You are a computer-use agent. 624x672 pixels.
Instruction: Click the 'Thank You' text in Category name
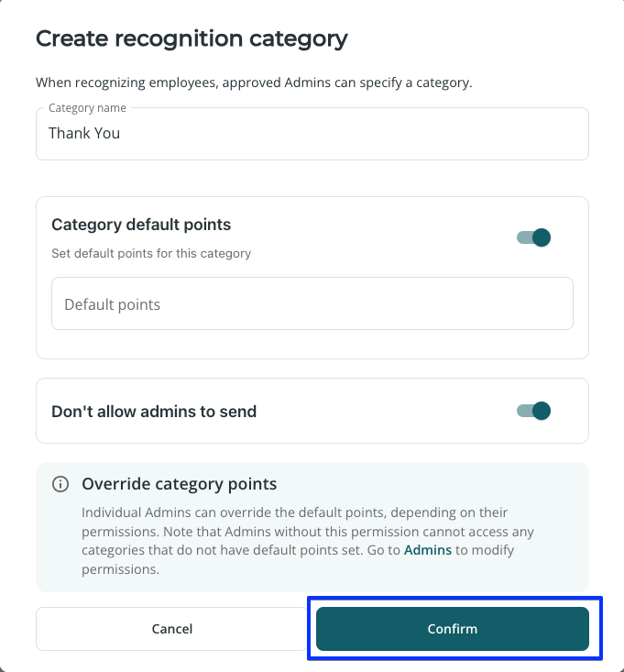84,133
